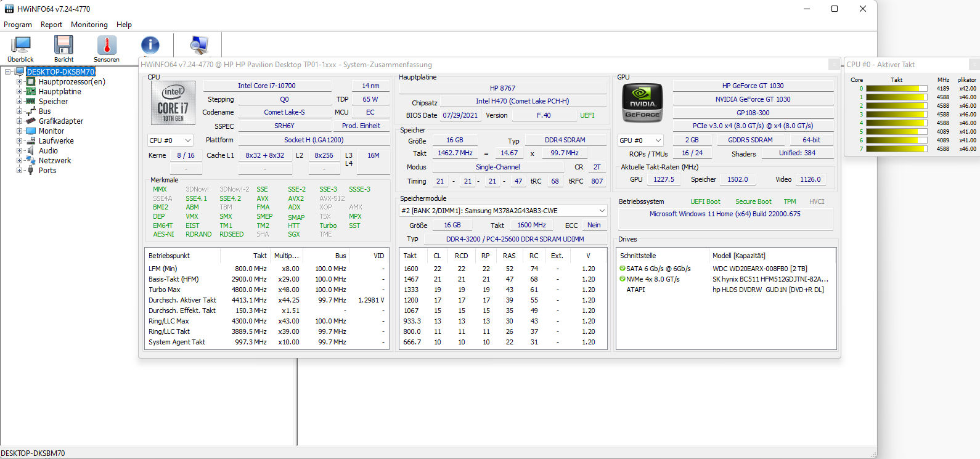This screenshot has height=459, width=980.
Task: Click the green check icon beside NVMe 4x
Action: point(623,279)
